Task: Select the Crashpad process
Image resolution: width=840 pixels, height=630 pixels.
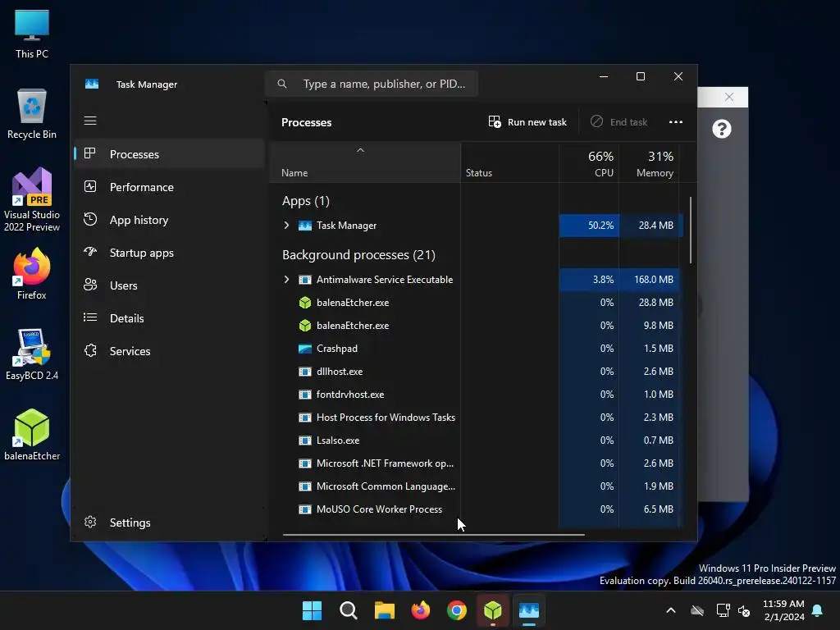Action: [477, 349]
